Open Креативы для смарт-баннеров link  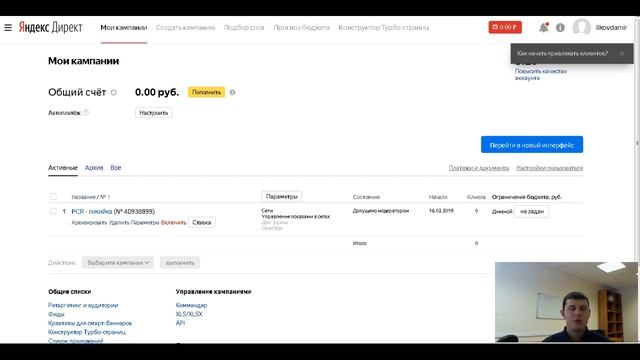[x=90, y=323]
